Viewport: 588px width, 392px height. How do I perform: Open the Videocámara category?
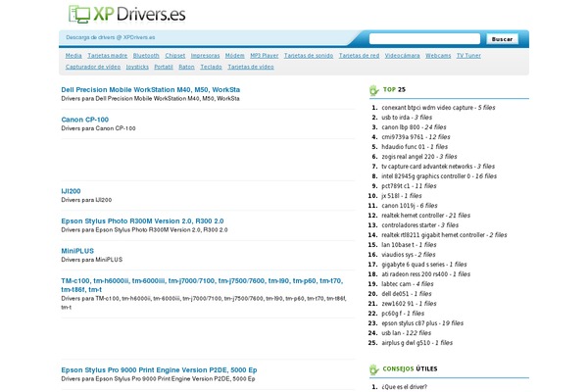point(403,56)
